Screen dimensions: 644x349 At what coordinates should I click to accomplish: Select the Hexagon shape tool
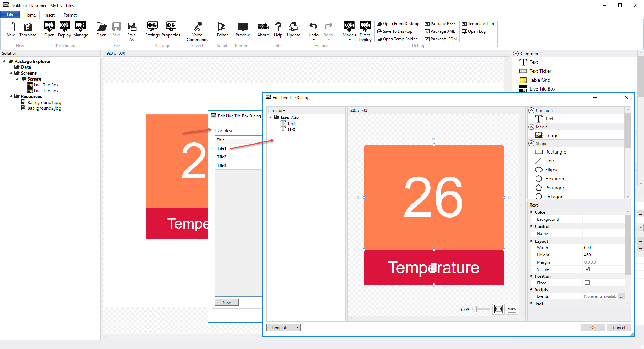click(x=554, y=179)
